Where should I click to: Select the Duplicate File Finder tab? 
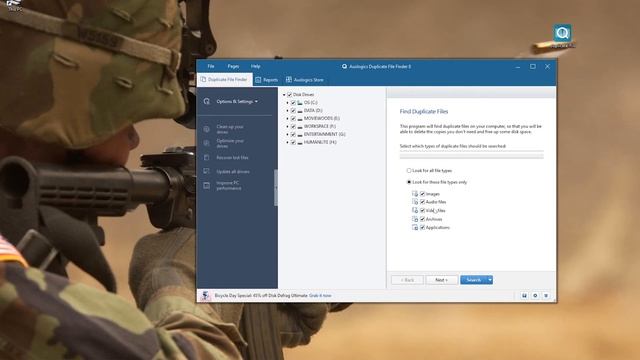pos(224,80)
